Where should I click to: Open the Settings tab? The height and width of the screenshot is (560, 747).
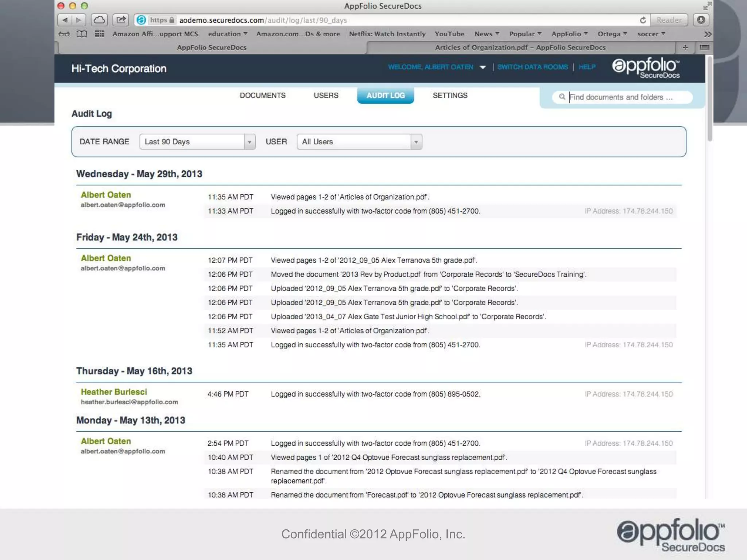[450, 96]
